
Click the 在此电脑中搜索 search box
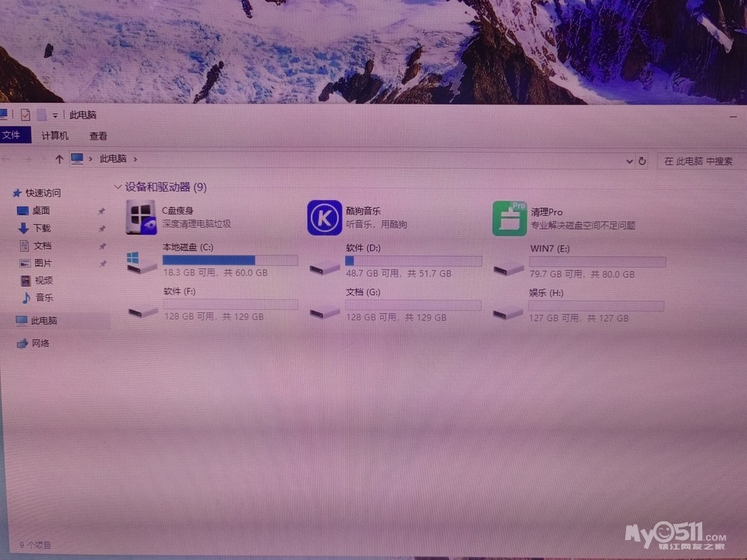[698, 161]
